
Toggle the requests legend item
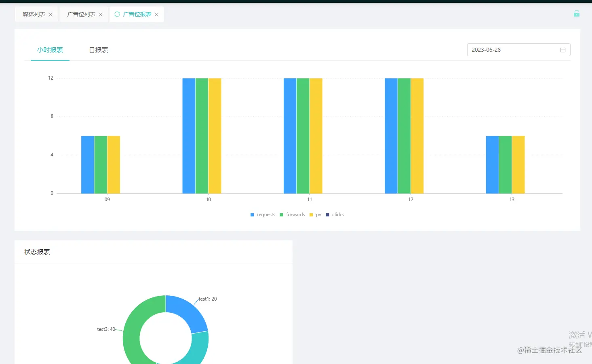click(263, 215)
